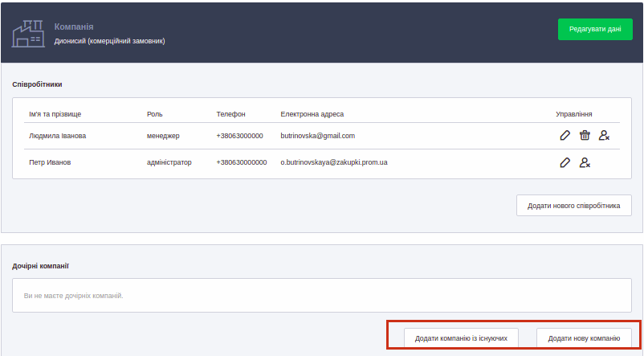Click the Ім'я та прізвище column header
Viewport: 644px width, 356px height.
point(55,114)
